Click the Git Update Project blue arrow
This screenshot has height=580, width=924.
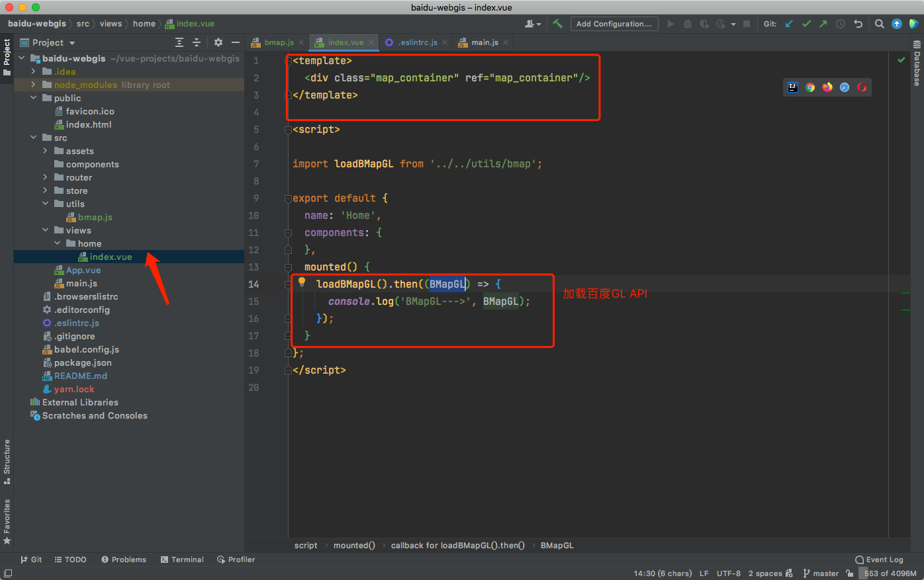pos(789,24)
